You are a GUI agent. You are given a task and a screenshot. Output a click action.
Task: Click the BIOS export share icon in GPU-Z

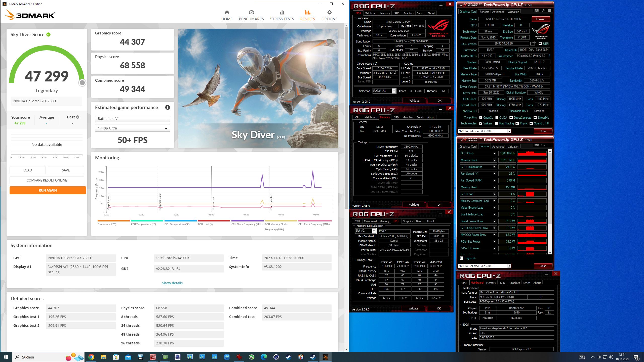(x=533, y=43)
